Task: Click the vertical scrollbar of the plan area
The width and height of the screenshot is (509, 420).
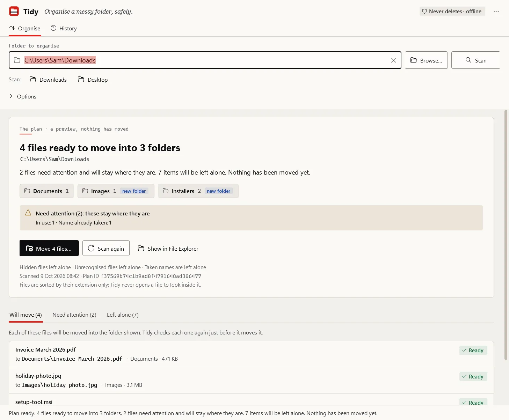Action: (x=506, y=235)
